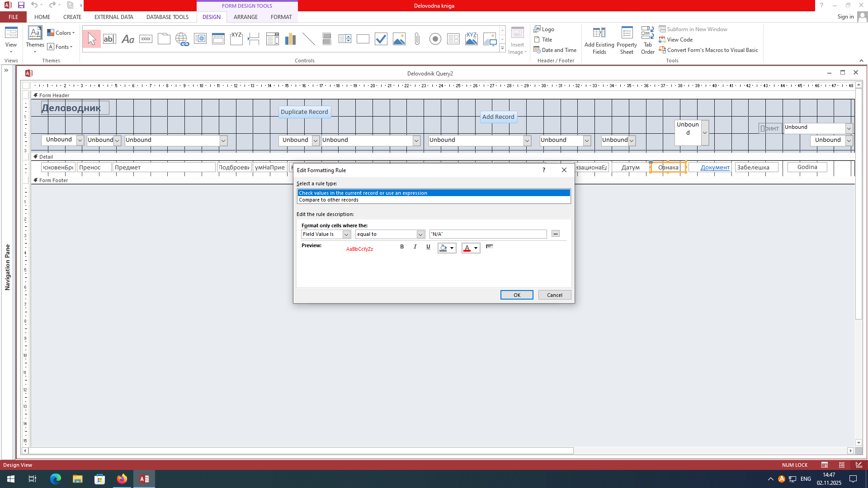Select the Hyperlink control tool

[x=182, y=39]
